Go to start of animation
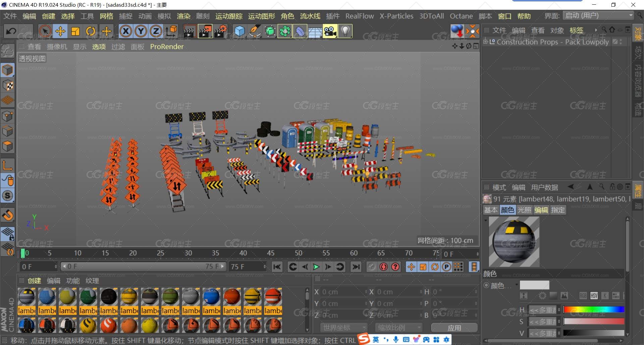The height and width of the screenshot is (345, 644). [x=277, y=267]
